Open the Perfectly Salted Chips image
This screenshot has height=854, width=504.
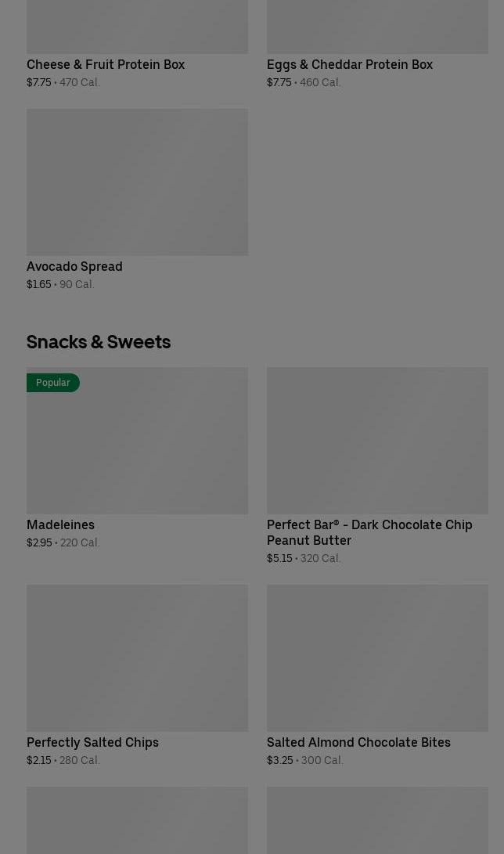pos(137,658)
